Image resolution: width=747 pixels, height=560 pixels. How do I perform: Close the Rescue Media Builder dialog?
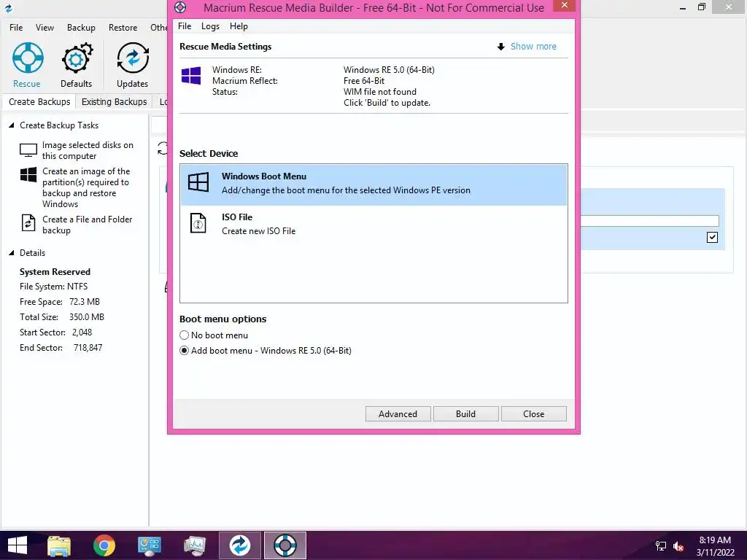tap(564, 5)
